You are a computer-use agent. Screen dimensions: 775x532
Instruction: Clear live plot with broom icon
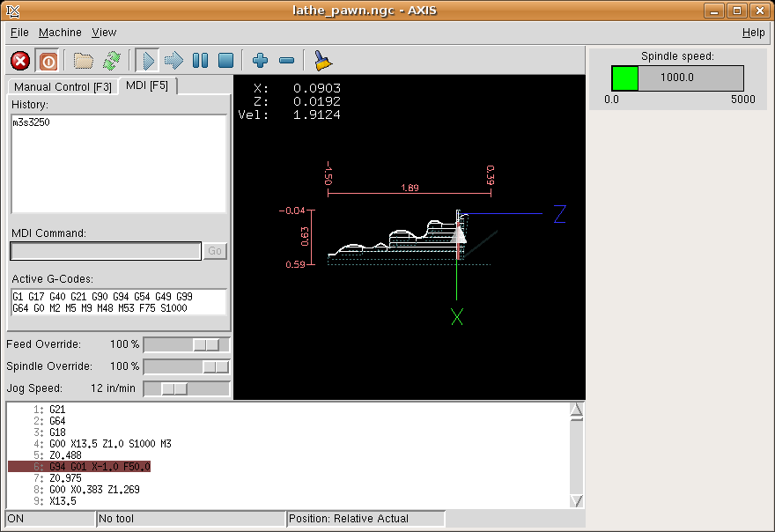322,61
